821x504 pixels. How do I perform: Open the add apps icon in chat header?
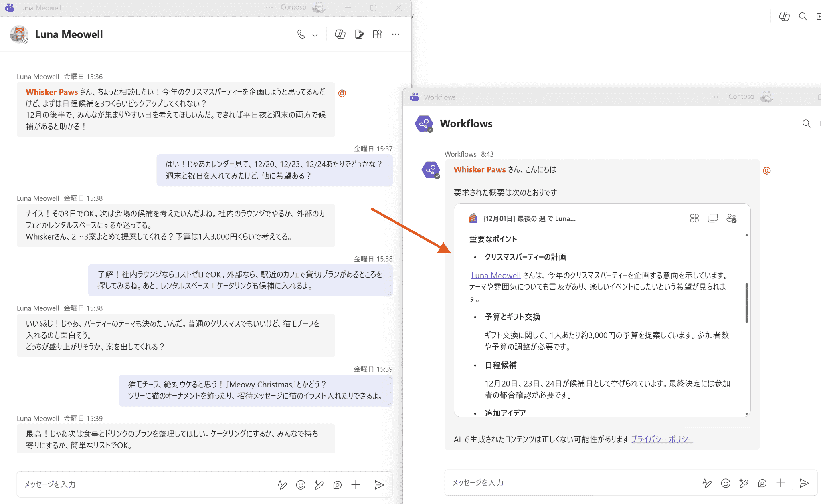coord(377,34)
